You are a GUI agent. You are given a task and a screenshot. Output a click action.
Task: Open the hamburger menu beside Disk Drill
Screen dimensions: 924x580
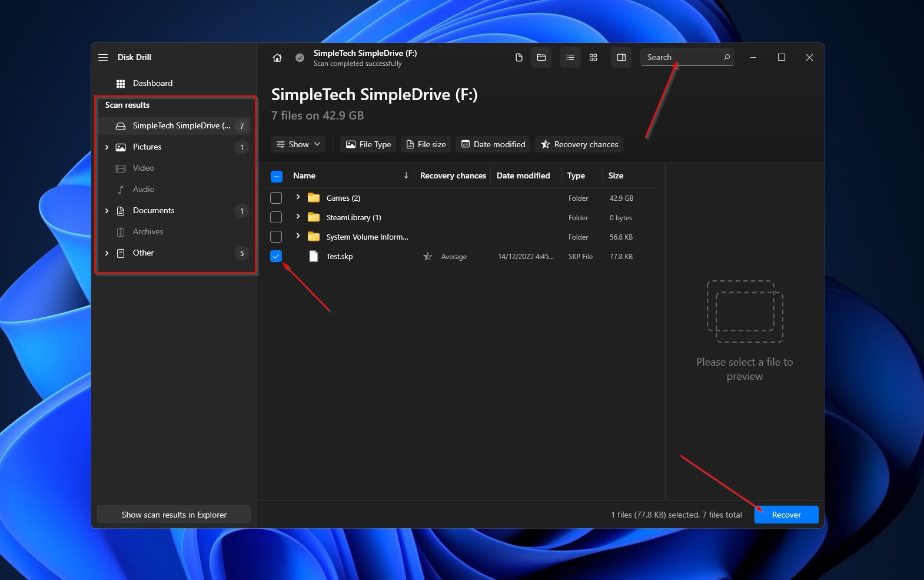[103, 57]
